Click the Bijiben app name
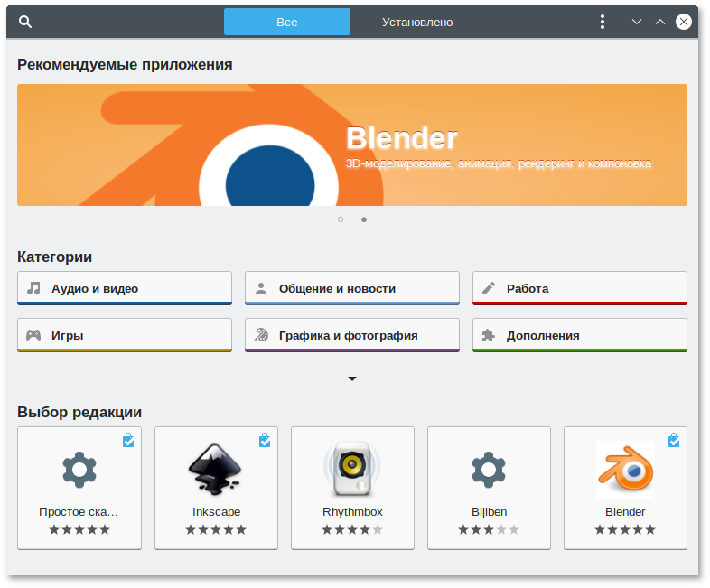This screenshot has width=710, height=588. tap(489, 512)
